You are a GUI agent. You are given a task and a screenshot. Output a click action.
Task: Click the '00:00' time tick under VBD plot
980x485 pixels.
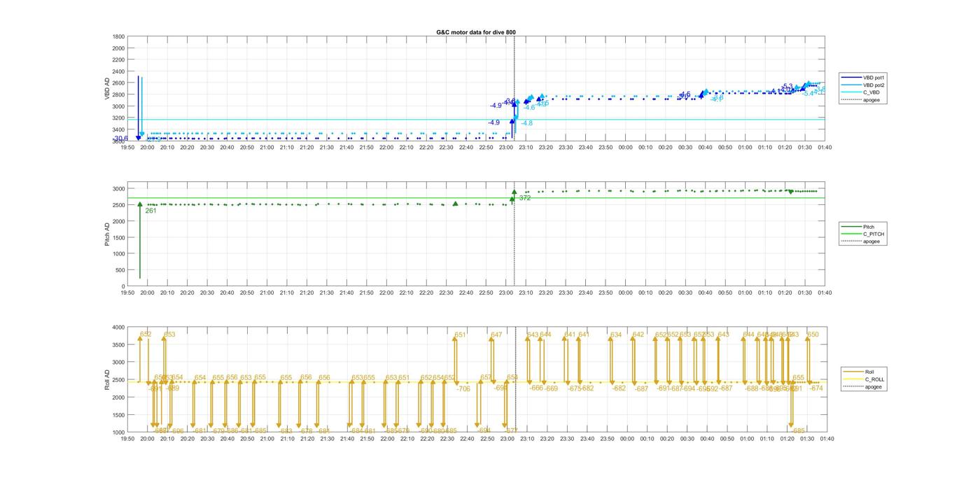626,147
